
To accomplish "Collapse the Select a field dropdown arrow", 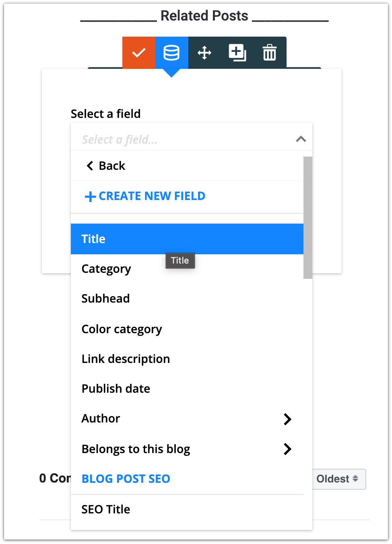I will 301,139.
